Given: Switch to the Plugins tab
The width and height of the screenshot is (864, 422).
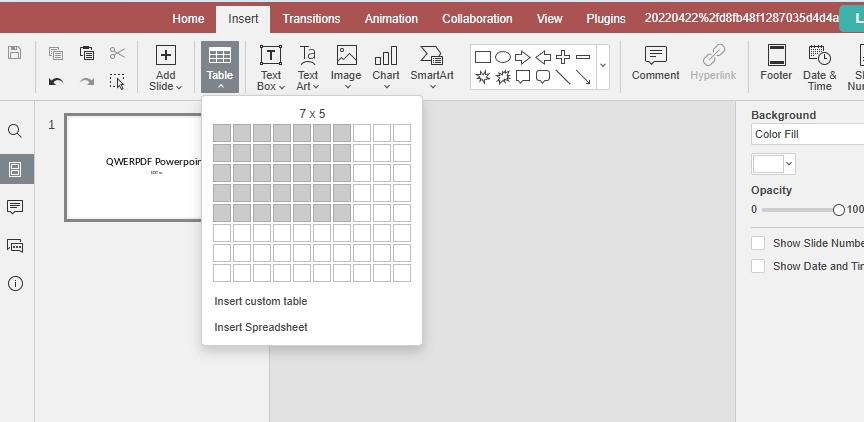Looking at the screenshot, I should [606, 19].
